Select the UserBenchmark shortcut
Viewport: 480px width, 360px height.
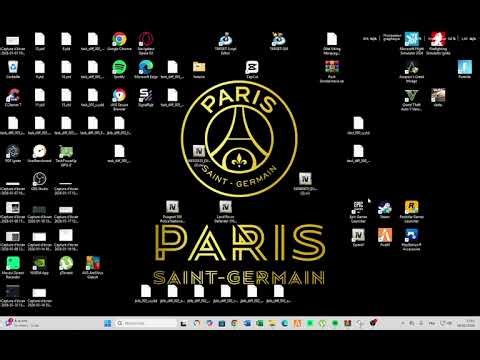[40, 153]
